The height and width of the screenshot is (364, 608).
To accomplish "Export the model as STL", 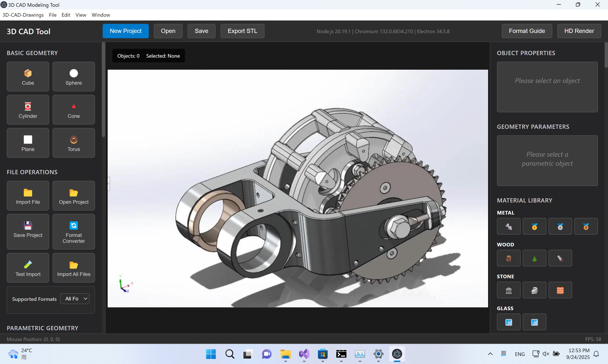I will 242,31.
